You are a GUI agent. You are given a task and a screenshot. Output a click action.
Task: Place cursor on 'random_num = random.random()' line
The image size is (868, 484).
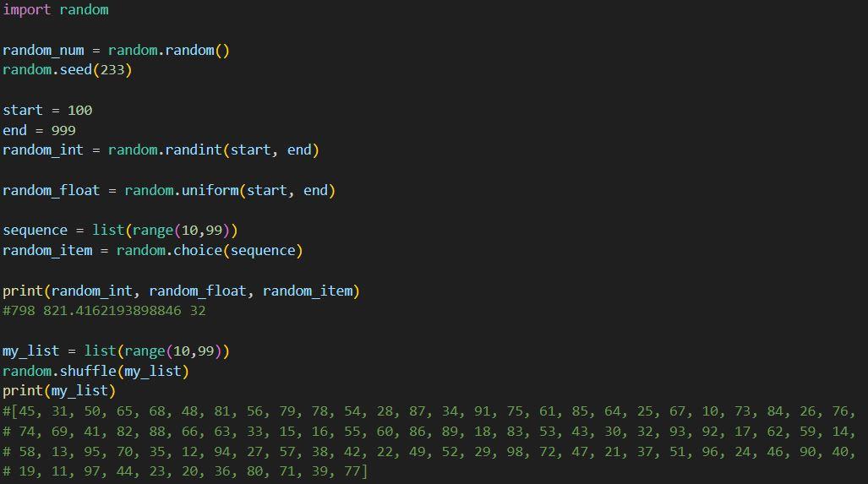point(117,51)
